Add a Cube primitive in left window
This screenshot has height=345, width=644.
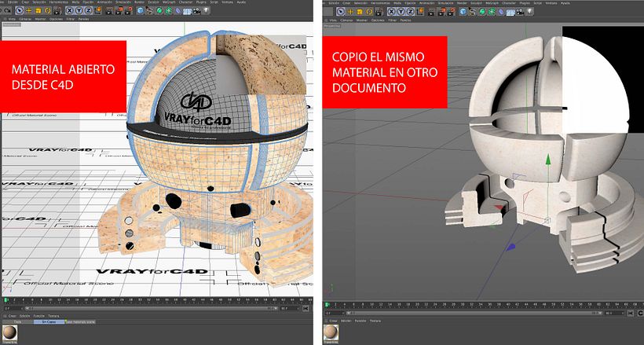141,11
